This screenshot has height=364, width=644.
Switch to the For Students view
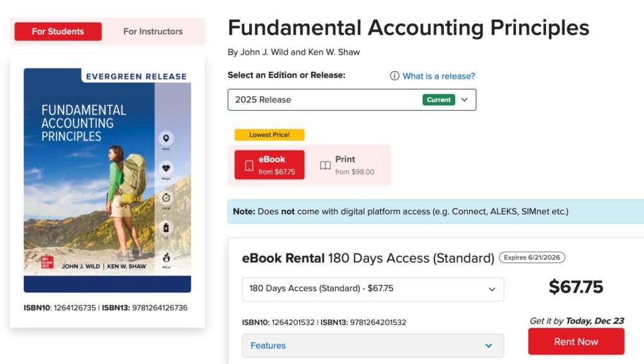pos(58,31)
